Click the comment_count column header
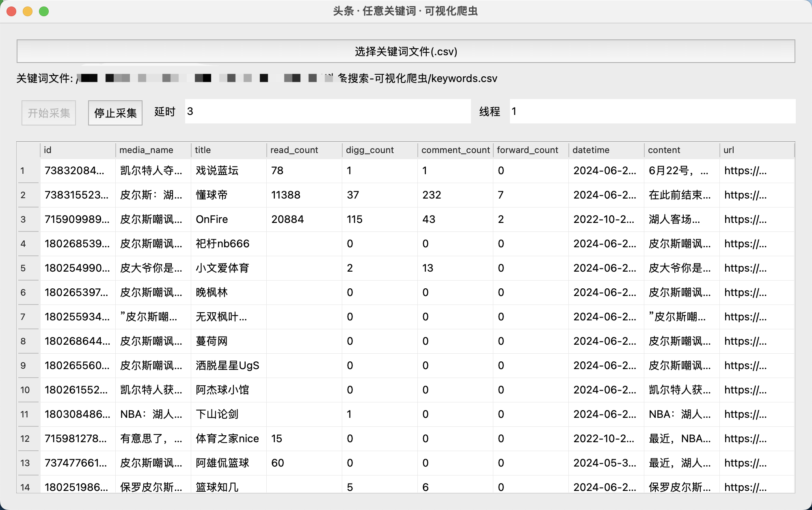 pos(455,150)
